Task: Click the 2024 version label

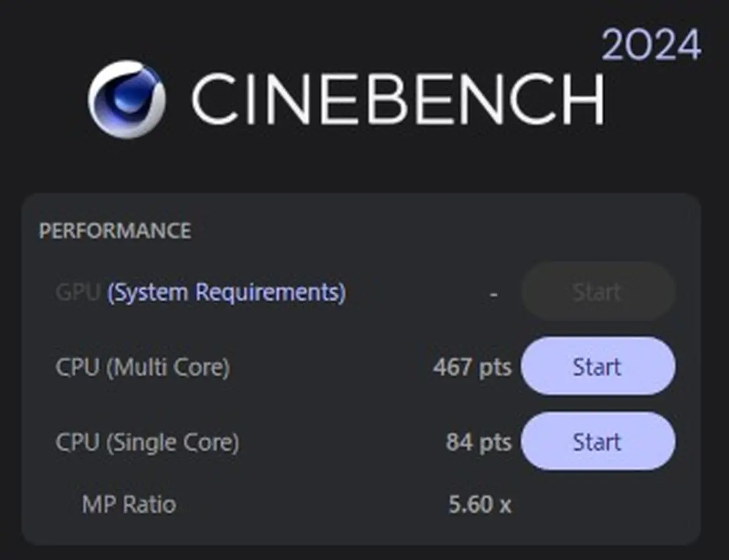Action: [651, 45]
